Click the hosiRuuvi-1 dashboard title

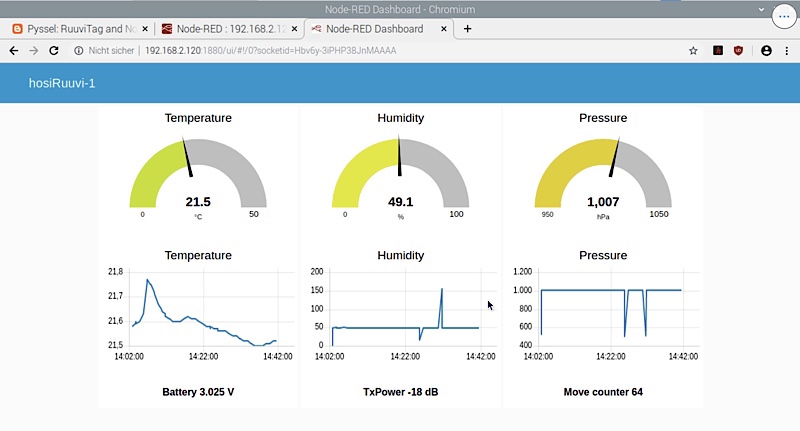(x=62, y=84)
